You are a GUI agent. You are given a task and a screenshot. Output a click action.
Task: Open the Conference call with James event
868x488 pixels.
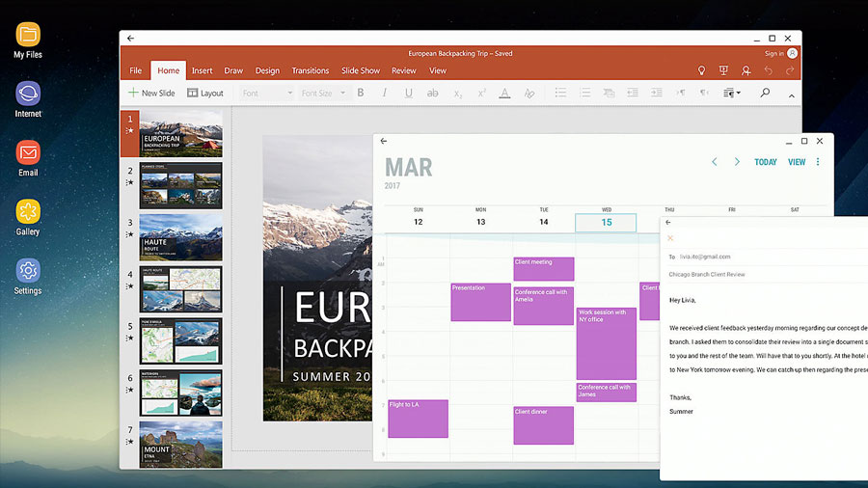pos(607,392)
